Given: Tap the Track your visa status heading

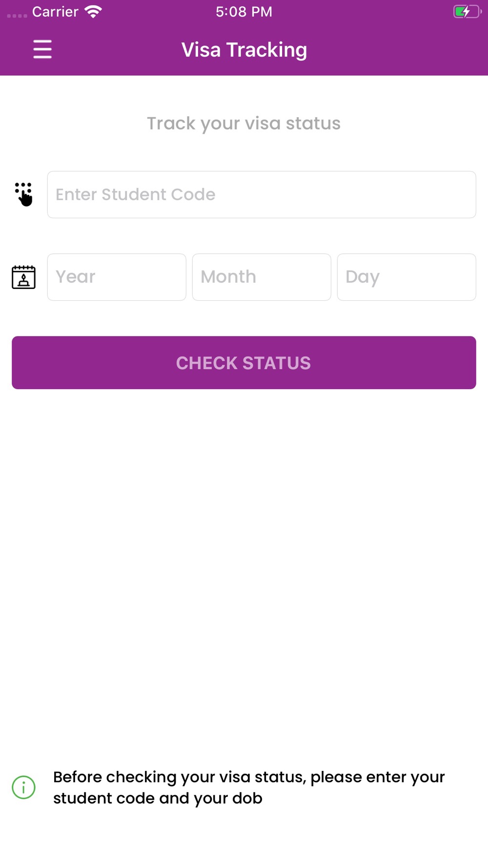Looking at the screenshot, I should [x=244, y=124].
